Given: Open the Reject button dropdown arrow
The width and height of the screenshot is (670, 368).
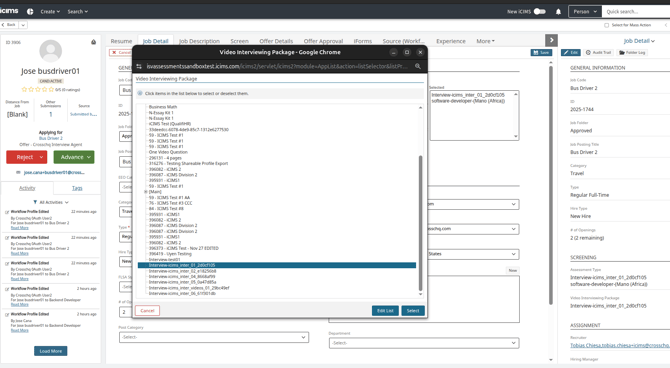Looking at the screenshot, I should 41,157.
